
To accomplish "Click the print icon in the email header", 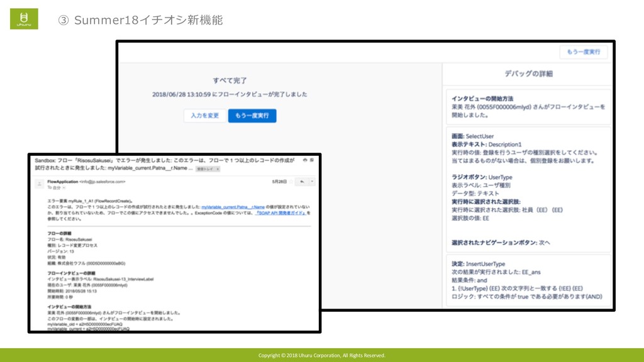I will [305, 160].
